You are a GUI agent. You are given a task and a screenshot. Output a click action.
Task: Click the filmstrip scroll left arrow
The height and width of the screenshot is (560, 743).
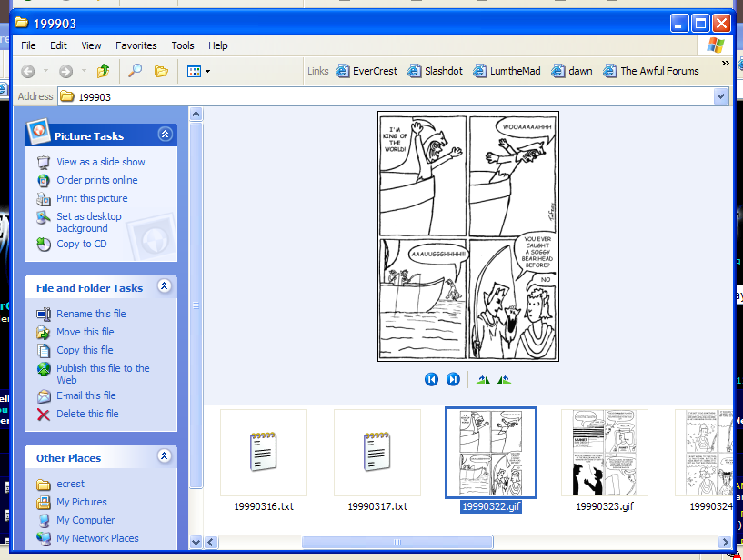coord(211,542)
